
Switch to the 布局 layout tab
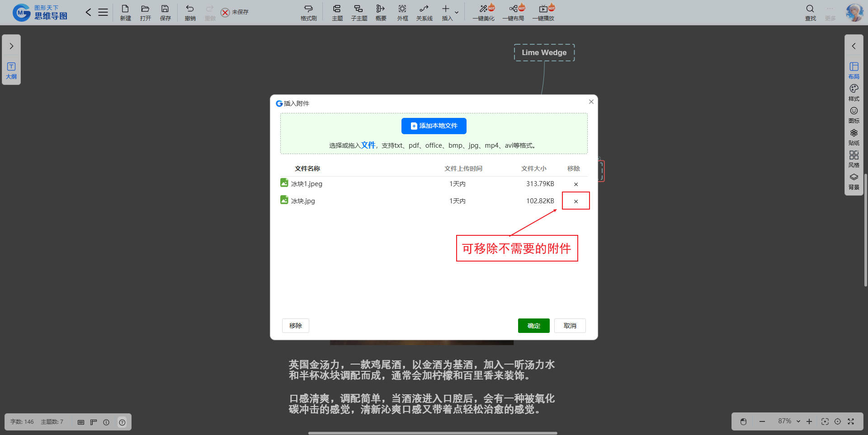pos(854,70)
